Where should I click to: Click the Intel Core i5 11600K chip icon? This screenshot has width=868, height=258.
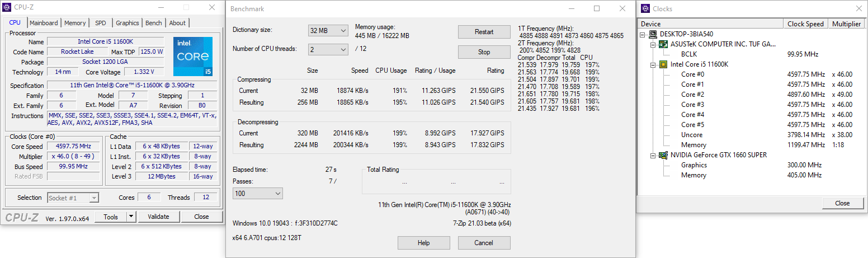point(663,64)
